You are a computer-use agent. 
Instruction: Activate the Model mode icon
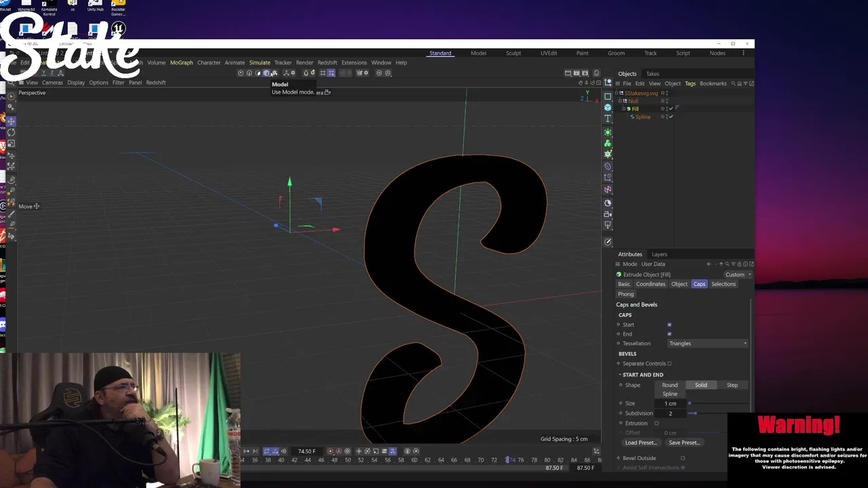click(266, 73)
